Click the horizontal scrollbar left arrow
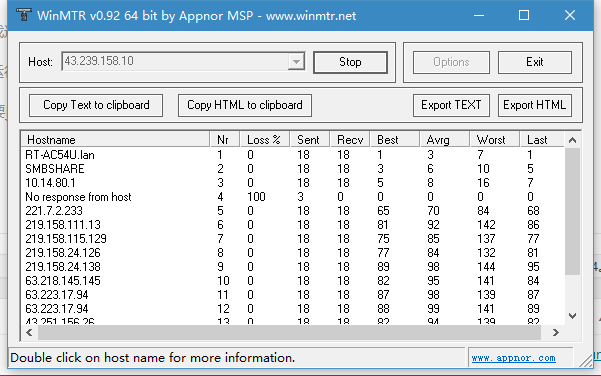Viewport: 601px width, 376px height. point(29,333)
